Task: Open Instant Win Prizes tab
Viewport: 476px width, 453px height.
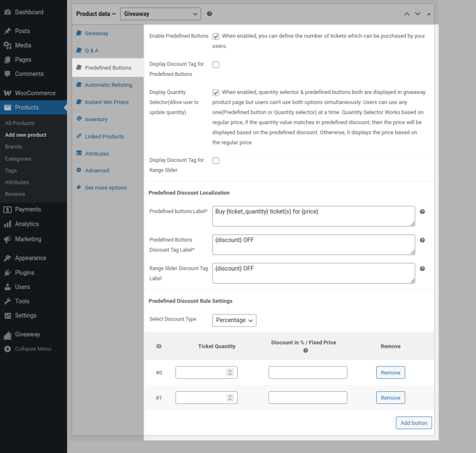Action: (x=108, y=102)
